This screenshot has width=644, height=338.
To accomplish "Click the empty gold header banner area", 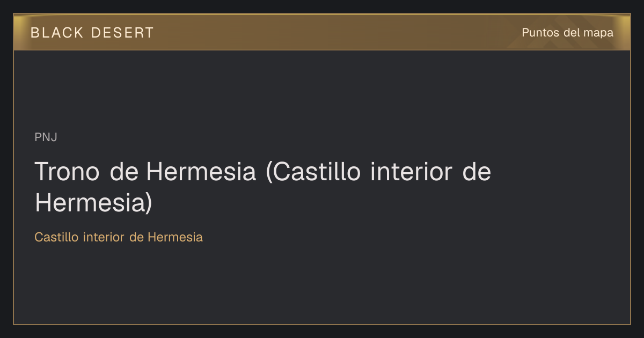I will click(x=333, y=33).
